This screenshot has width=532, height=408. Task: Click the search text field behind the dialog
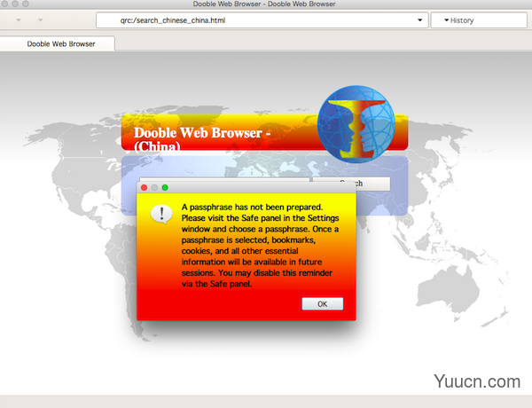click(224, 179)
